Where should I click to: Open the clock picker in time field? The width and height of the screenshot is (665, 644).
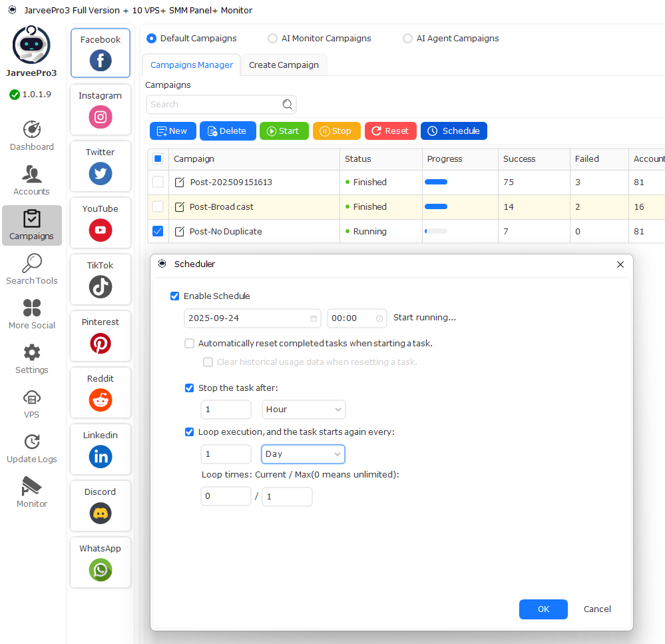coord(379,318)
